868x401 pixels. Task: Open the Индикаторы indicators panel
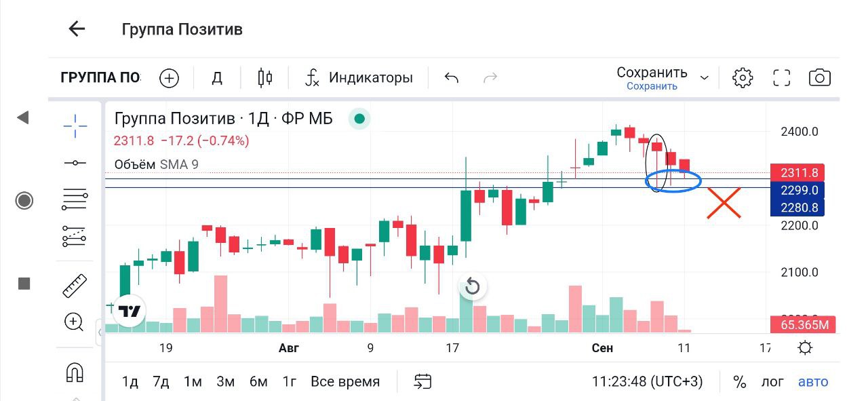click(x=359, y=78)
